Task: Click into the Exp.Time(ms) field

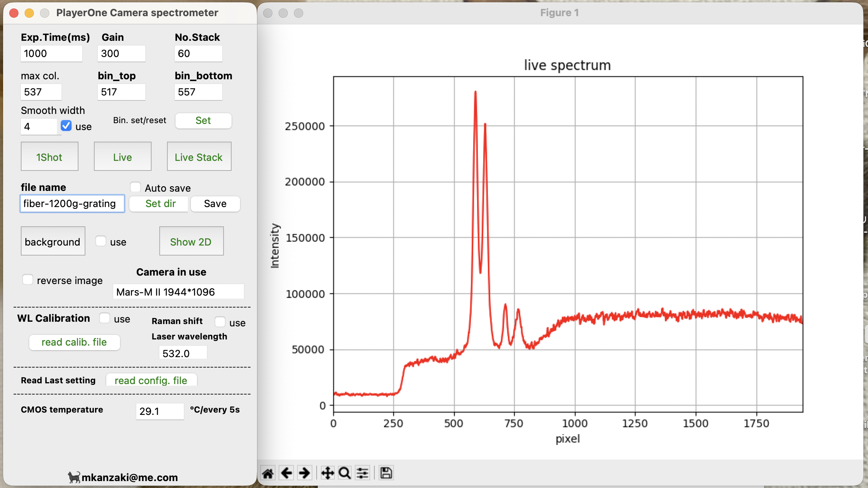Action: click(x=51, y=53)
